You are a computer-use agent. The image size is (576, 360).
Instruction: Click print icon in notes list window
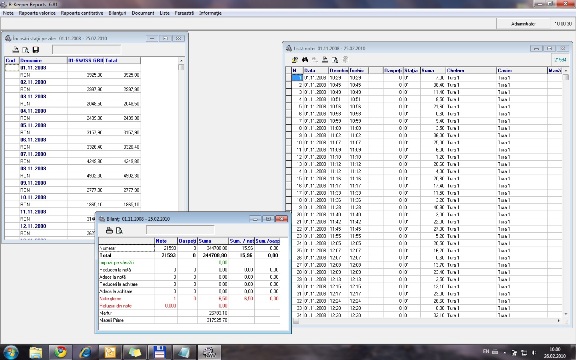click(325, 60)
